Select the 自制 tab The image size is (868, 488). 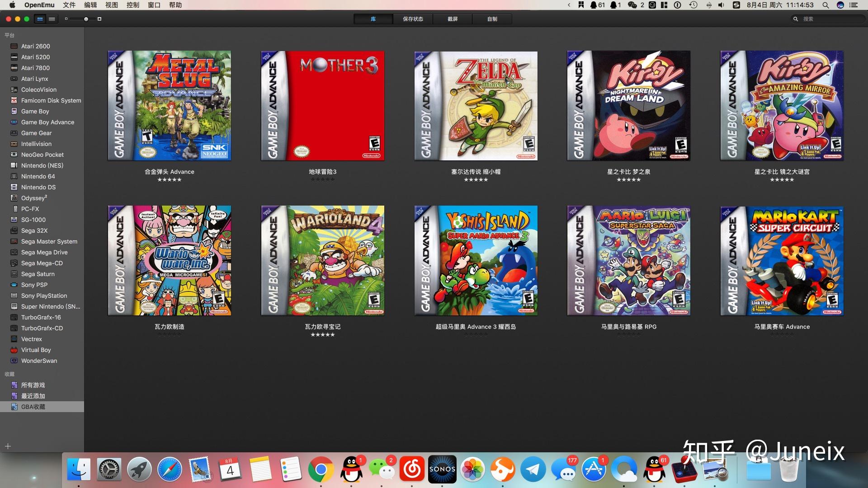pos(492,19)
